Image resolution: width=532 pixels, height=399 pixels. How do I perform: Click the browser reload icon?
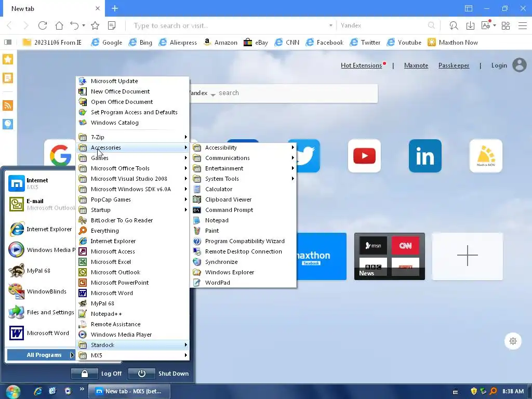click(x=43, y=25)
